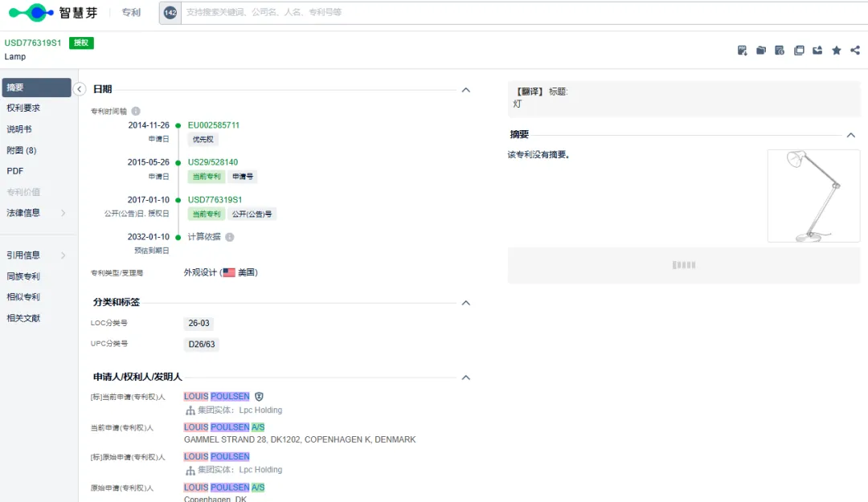Star this patent as favorite
This screenshot has height=502, width=868.
(x=837, y=51)
